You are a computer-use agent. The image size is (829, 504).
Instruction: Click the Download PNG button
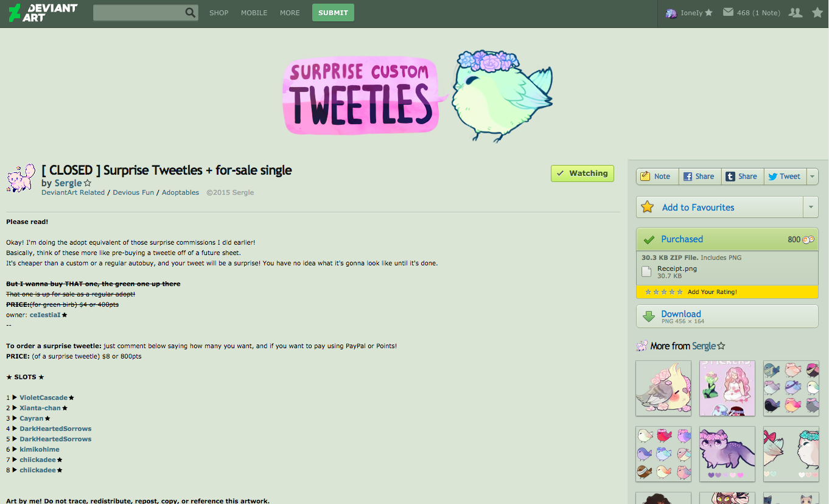(x=727, y=316)
